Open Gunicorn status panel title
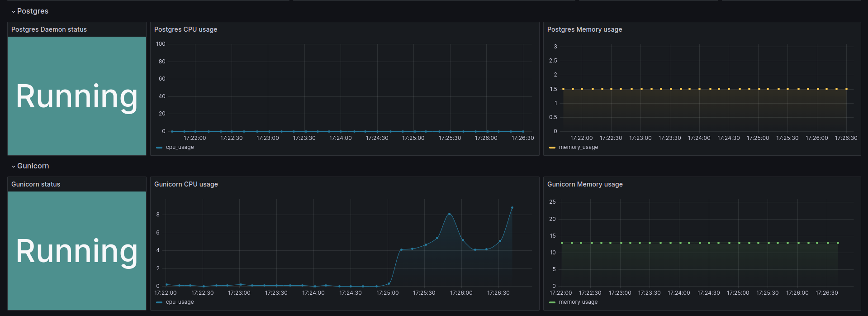Viewport: 868px width, 316px height. point(36,184)
